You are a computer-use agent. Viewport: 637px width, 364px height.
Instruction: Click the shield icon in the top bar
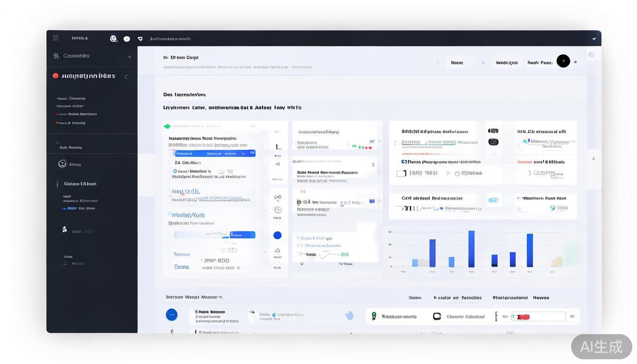pyautogui.click(x=140, y=39)
